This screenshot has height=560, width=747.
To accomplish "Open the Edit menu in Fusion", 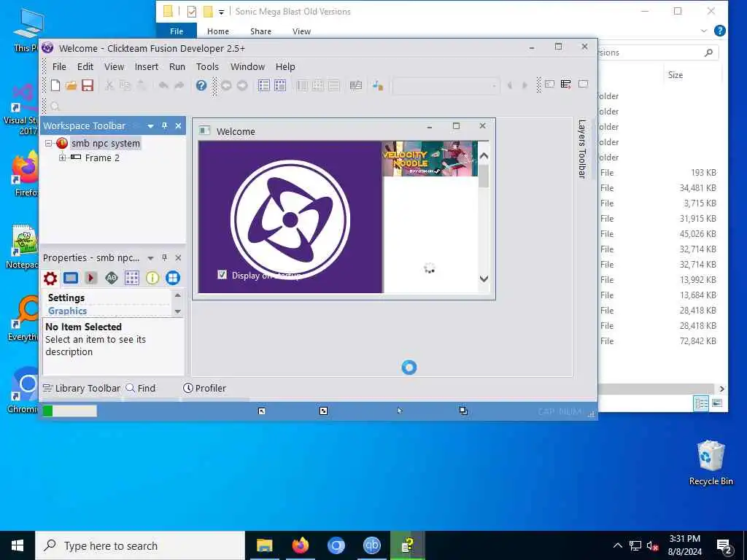I will point(85,66).
